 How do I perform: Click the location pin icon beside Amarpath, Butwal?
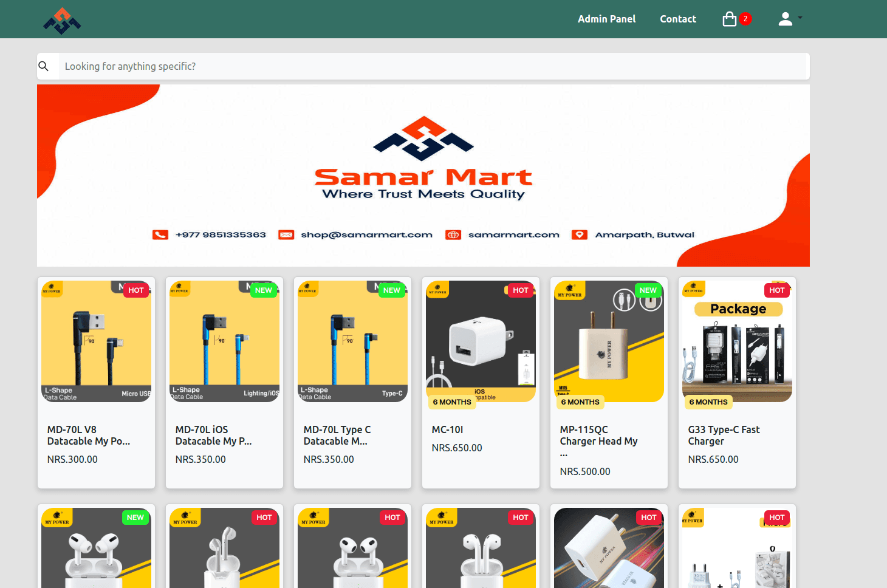579,234
